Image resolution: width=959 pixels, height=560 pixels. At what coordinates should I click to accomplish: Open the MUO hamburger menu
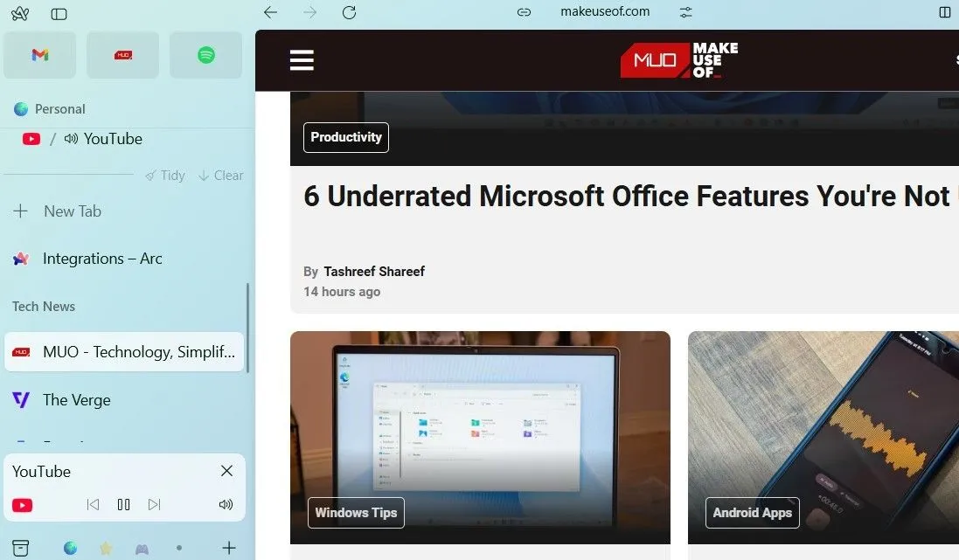pos(302,60)
